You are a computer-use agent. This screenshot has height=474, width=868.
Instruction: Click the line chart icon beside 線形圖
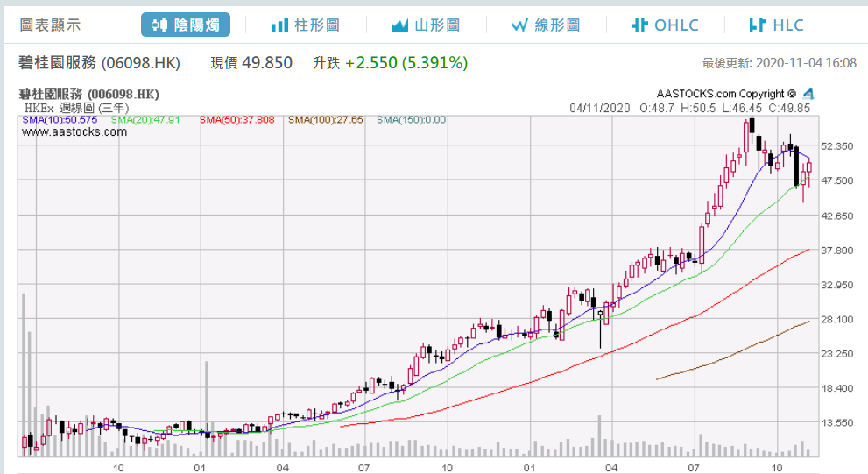pyautogui.click(x=519, y=25)
